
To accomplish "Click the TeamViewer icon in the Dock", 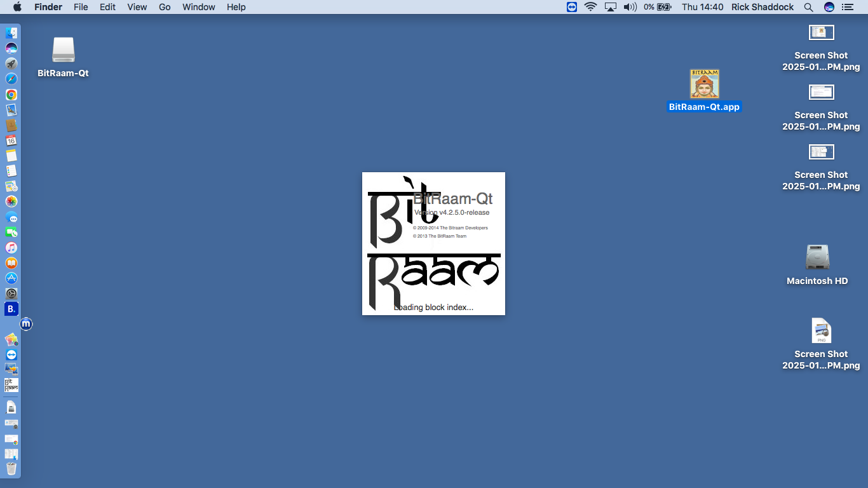I will point(11,355).
